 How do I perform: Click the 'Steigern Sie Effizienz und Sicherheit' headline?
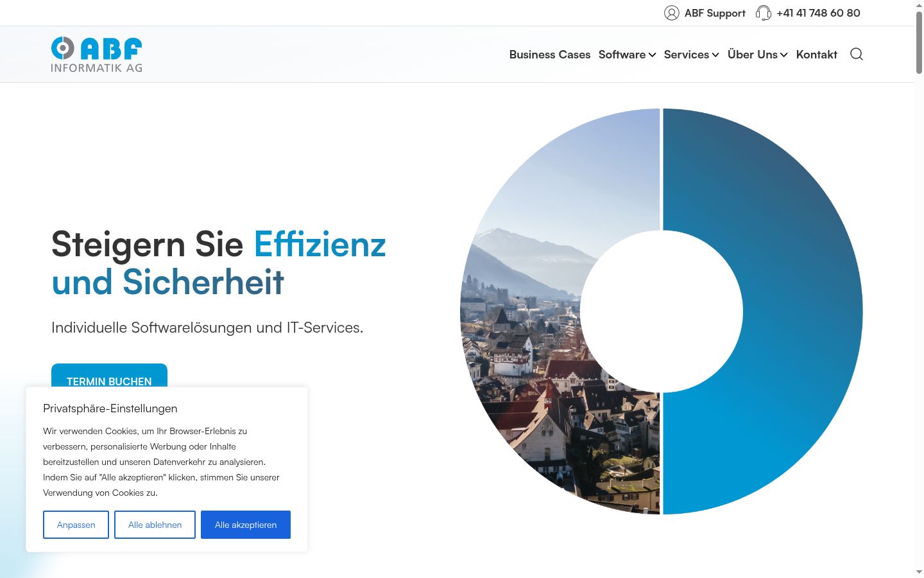coord(219,263)
